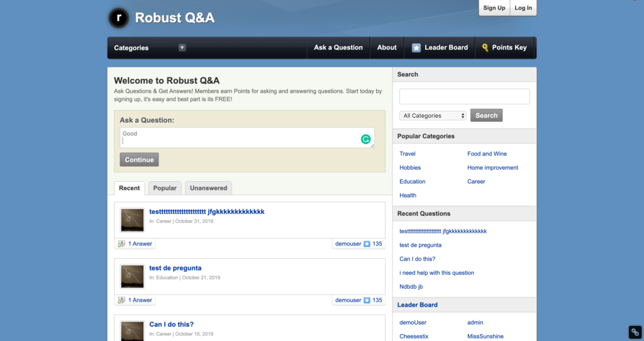Viewport: 644px width, 341px height.
Task: Focus the search text field
Action: tap(464, 96)
